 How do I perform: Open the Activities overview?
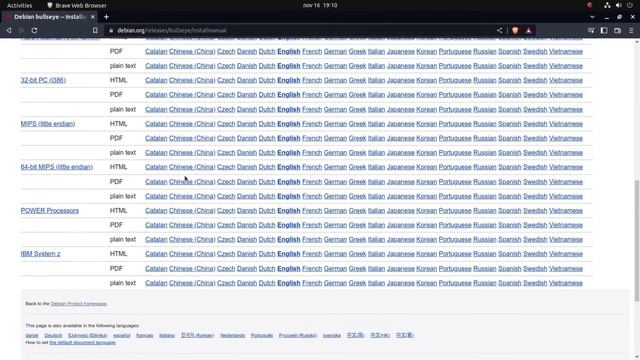(20, 5)
